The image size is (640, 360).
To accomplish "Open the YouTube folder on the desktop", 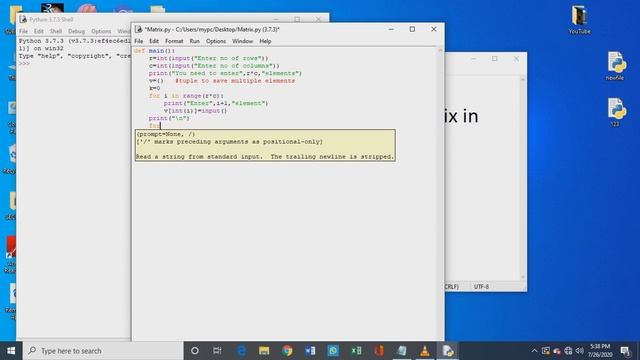I will (579, 20).
